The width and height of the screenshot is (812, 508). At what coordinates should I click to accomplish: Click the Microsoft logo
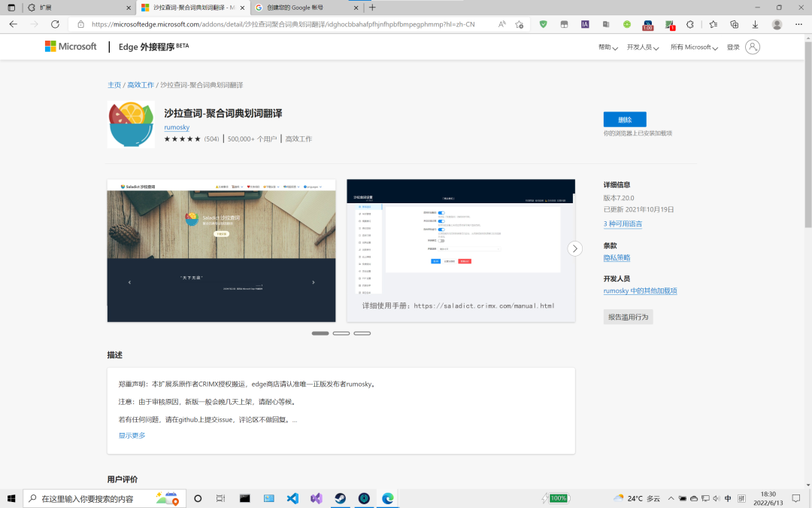(x=71, y=47)
